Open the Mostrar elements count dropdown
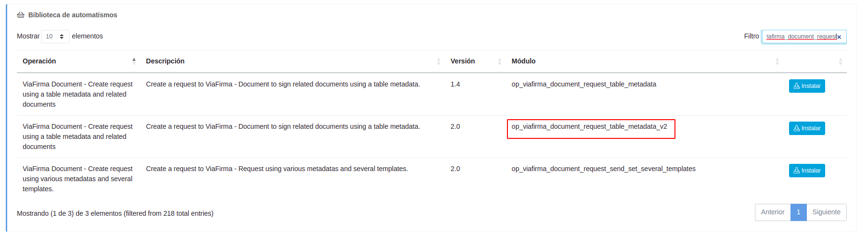Image resolution: width=868 pixels, height=247 pixels. [x=55, y=37]
